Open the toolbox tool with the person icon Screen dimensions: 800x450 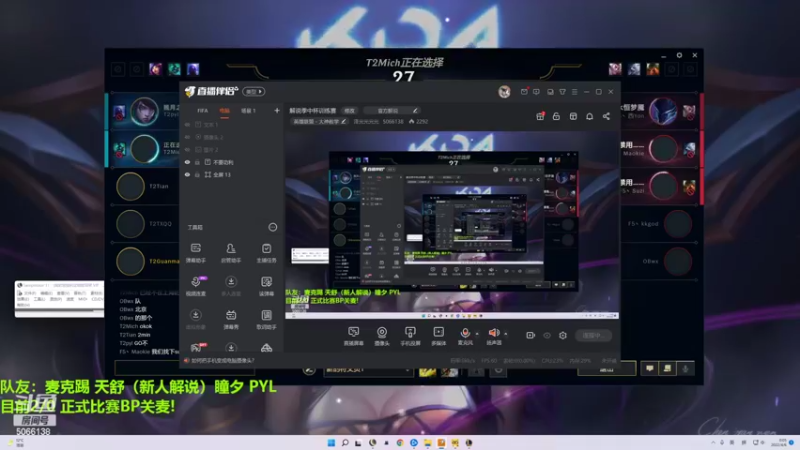pyautogui.click(x=231, y=253)
